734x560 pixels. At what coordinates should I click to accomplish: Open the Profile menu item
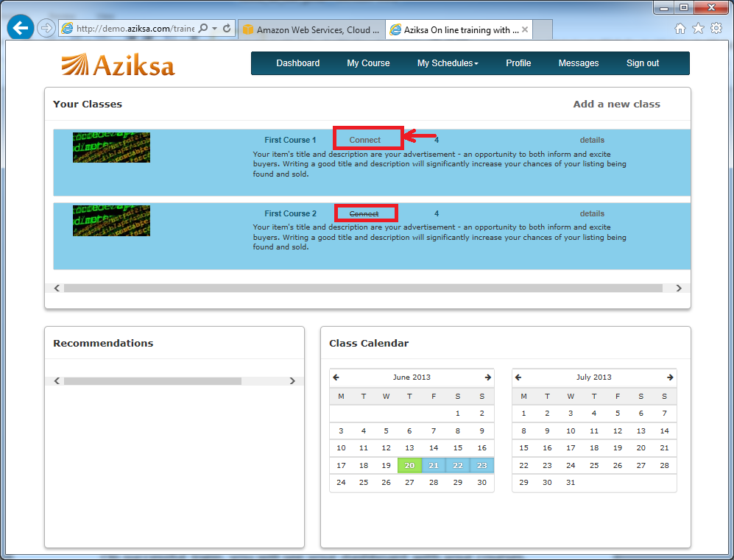tap(518, 63)
